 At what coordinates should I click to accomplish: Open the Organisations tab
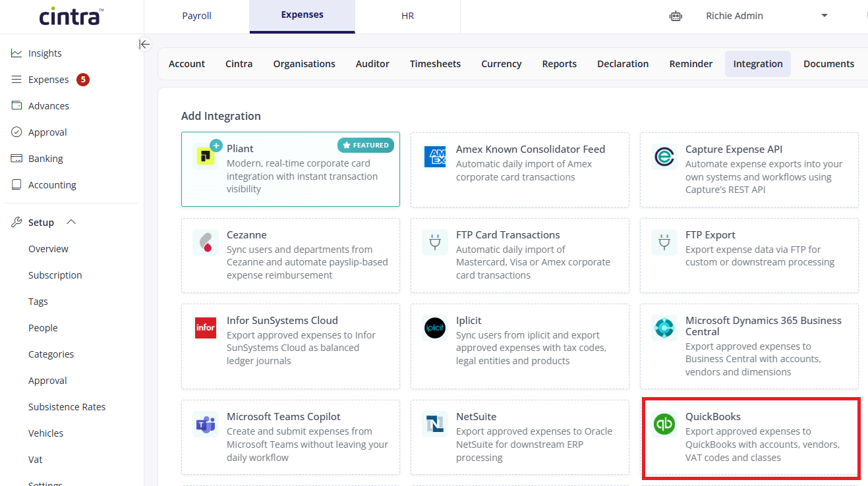point(304,64)
